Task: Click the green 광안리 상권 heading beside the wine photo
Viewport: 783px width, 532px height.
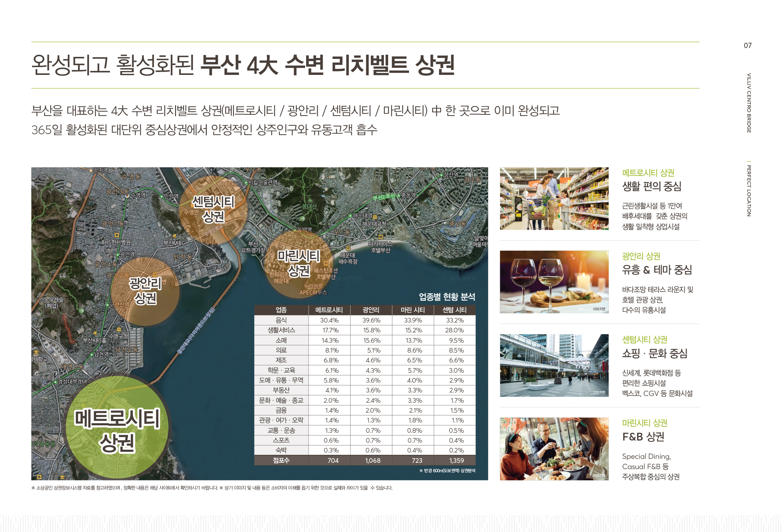Action: pyautogui.click(x=641, y=256)
